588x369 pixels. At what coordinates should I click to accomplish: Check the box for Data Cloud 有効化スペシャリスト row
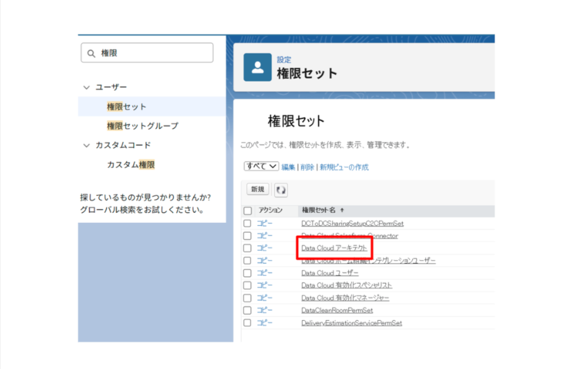click(x=247, y=285)
